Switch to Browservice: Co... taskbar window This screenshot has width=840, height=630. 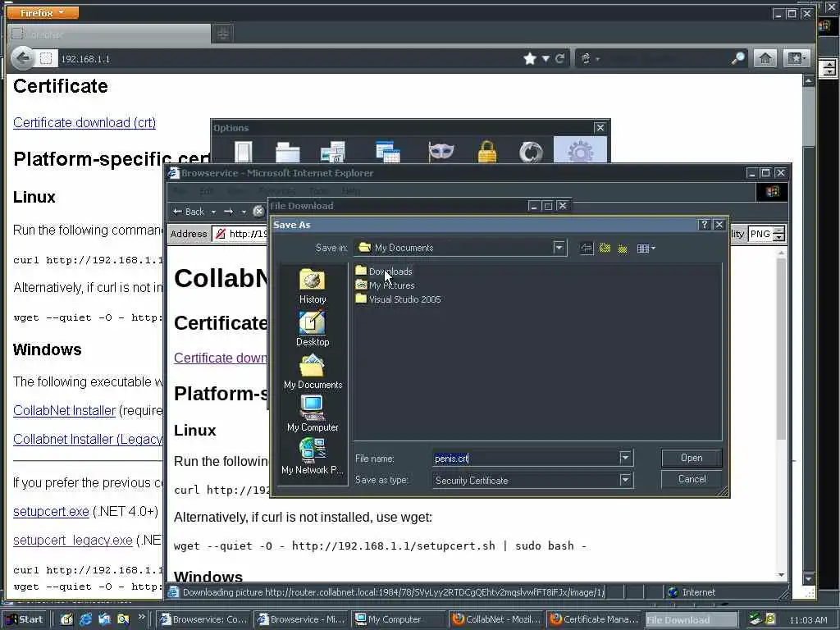[x=204, y=619]
